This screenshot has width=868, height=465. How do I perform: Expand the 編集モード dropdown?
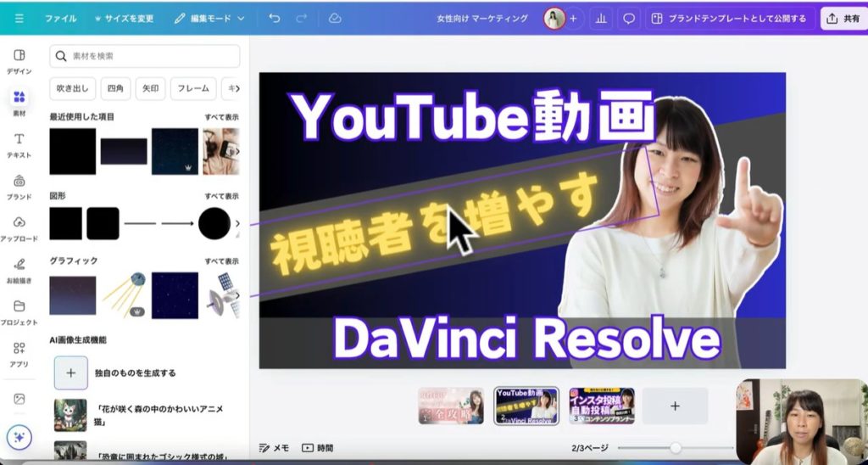209,18
